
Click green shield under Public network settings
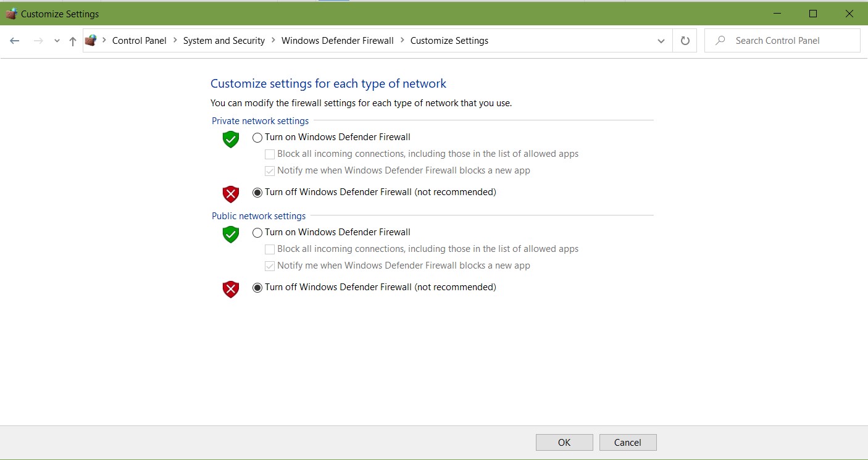(x=231, y=234)
